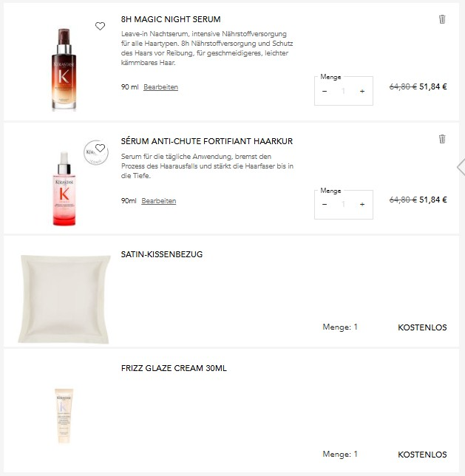Delete Sérum Anti-Chute Fortifiant from cart
The width and height of the screenshot is (465, 476).
tap(442, 139)
